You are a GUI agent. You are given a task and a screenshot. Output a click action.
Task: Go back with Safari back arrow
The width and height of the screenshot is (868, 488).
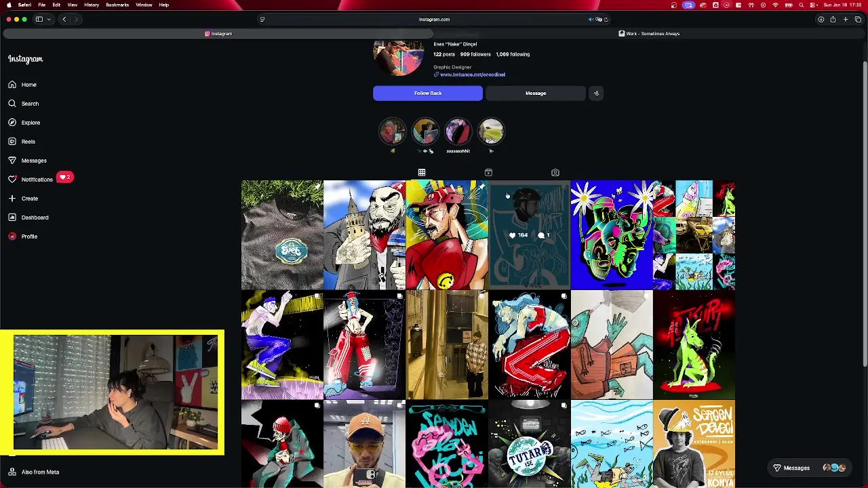click(x=64, y=19)
